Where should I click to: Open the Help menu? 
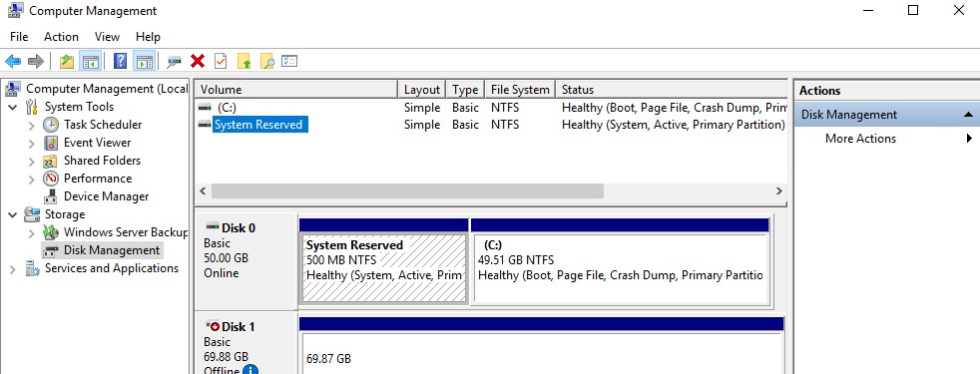(148, 37)
